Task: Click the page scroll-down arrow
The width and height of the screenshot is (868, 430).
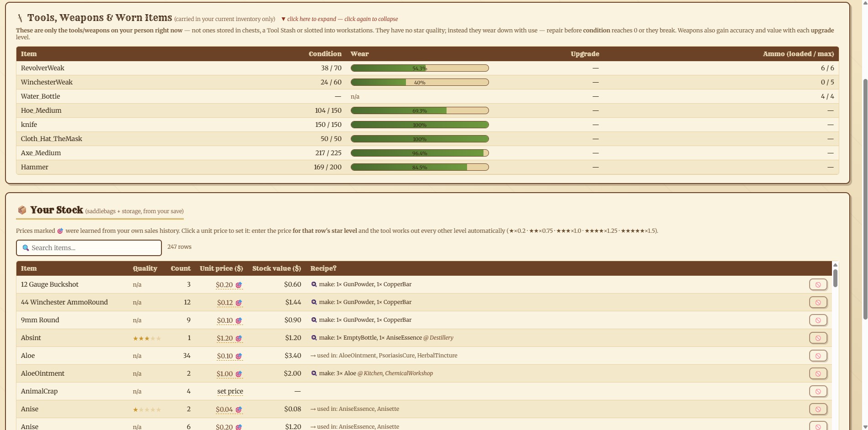Action: tap(865, 427)
